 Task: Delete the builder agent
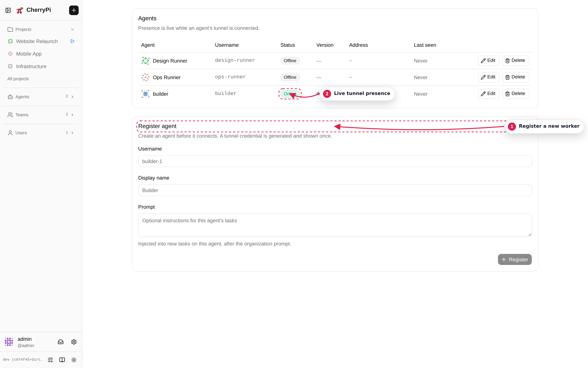click(x=515, y=94)
